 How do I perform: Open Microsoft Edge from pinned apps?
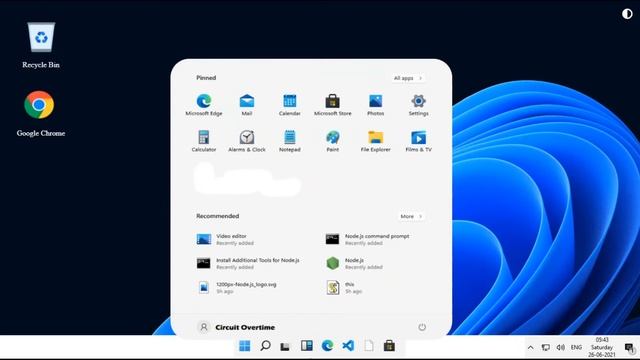204,104
